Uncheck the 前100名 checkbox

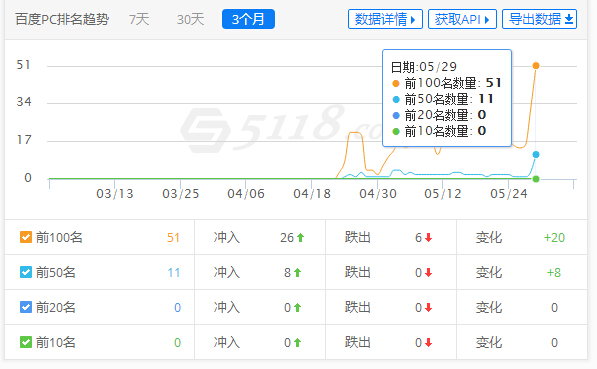pos(26,237)
